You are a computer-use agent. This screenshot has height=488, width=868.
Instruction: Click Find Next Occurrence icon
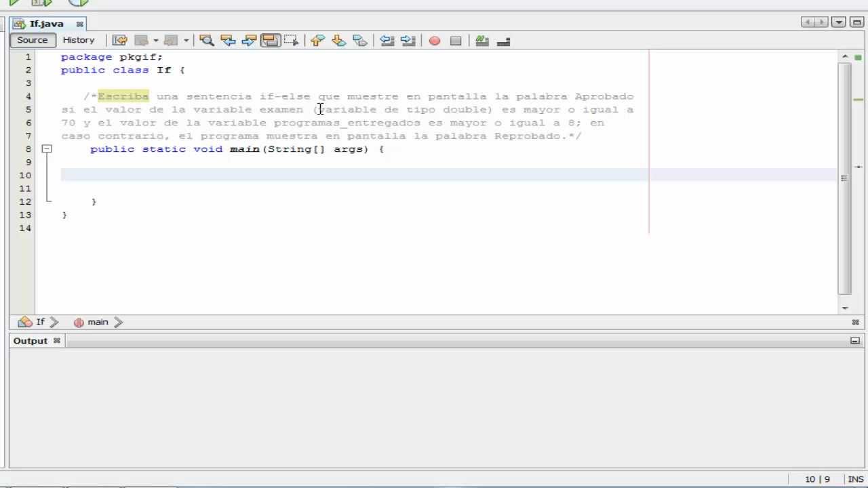[x=249, y=41]
